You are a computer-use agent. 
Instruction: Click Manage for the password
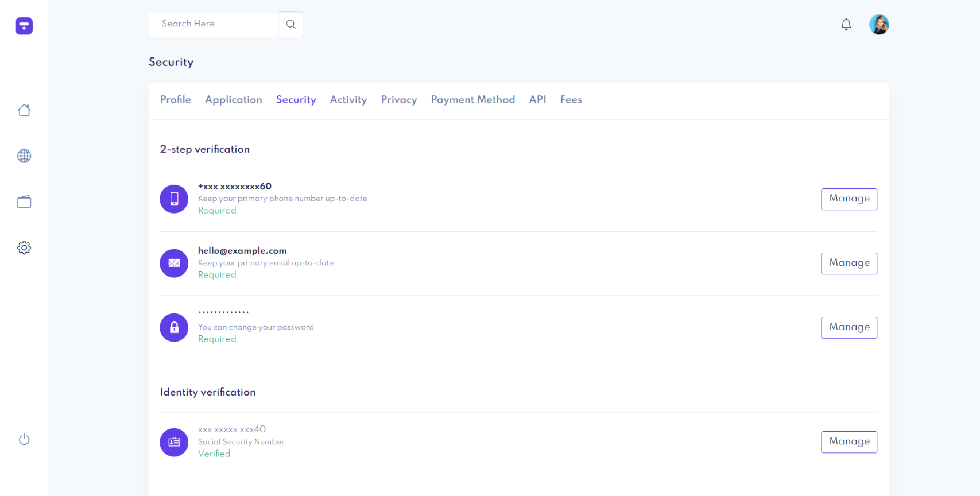pos(849,328)
